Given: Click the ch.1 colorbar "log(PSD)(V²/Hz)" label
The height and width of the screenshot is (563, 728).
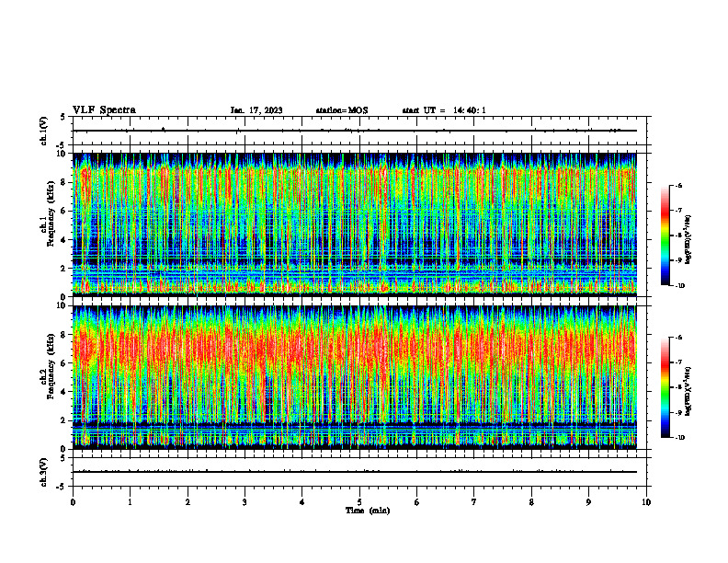Looking at the screenshot, I should click(x=688, y=240).
